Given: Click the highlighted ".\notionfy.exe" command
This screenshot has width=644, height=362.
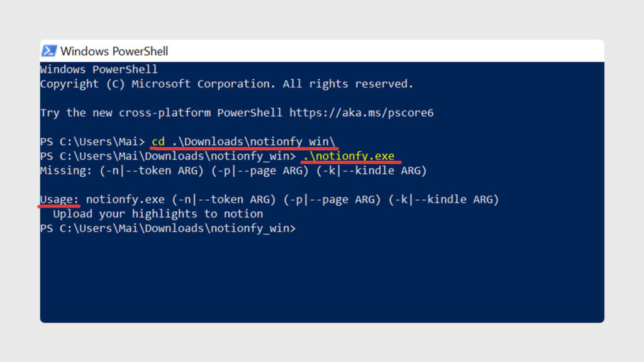Looking at the screenshot, I should pyautogui.click(x=349, y=156).
